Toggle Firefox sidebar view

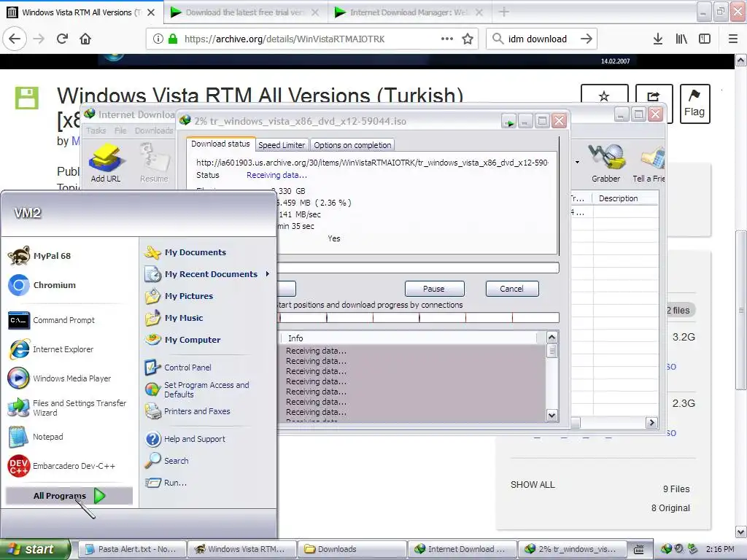(x=705, y=39)
